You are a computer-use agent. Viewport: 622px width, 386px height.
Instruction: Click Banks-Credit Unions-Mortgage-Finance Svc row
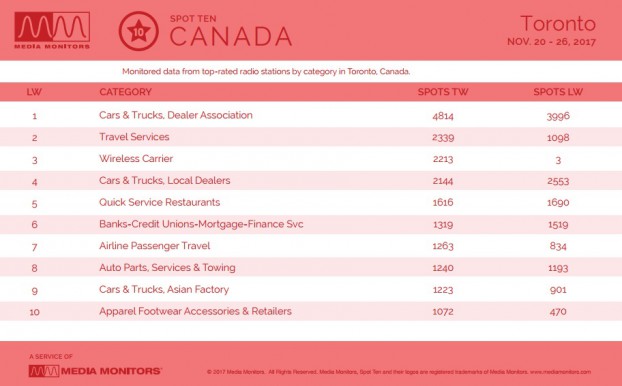pos(311,225)
